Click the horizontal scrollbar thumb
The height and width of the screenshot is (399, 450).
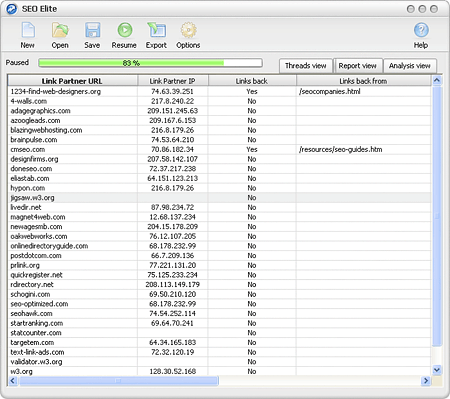point(118,381)
